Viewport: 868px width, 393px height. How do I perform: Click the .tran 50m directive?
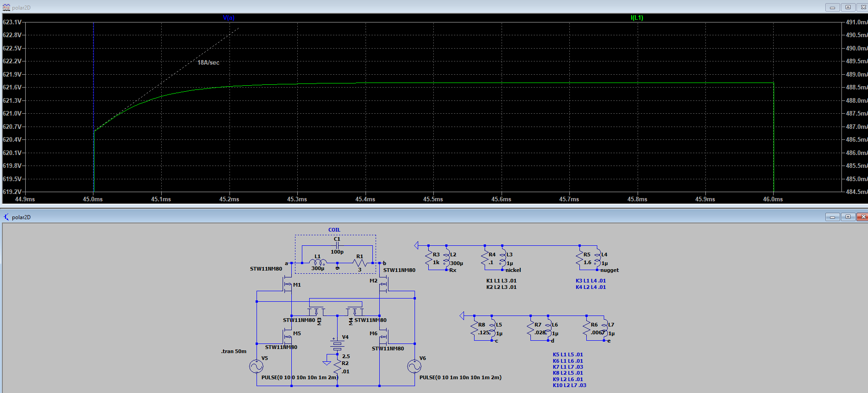click(234, 351)
